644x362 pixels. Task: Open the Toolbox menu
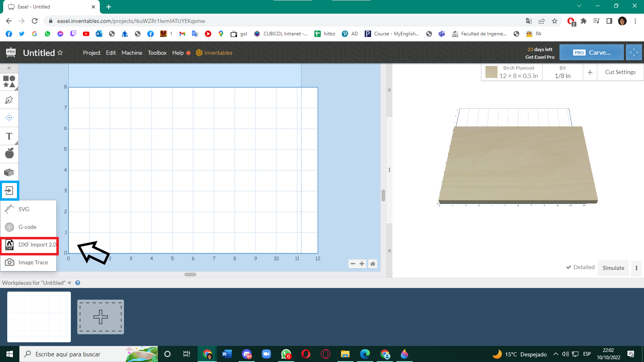coord(157,53)
